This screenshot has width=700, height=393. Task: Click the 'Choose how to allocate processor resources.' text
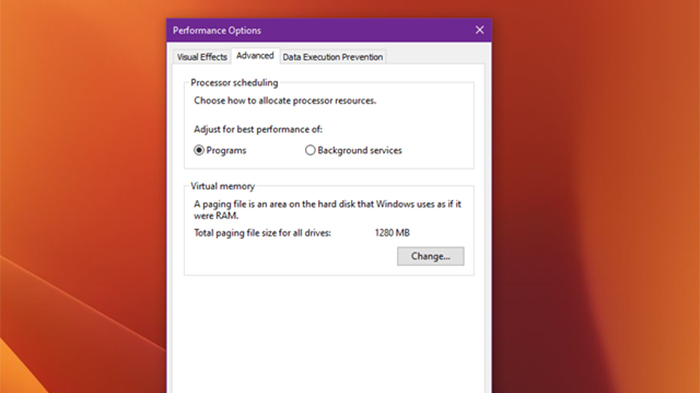(x=285, y=100)
